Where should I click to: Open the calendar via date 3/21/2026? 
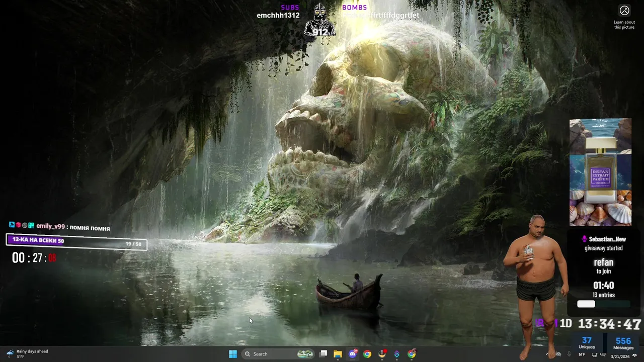(620, 356)
